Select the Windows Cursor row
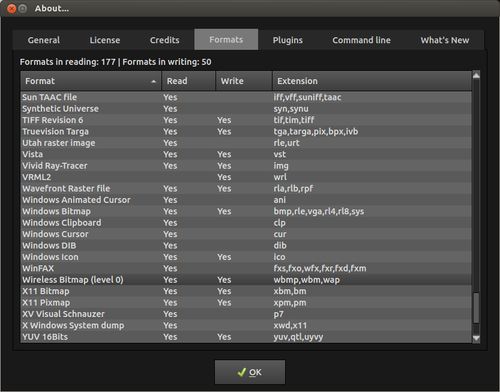The width and height of the screenshot is (500, 392). pyautogui.click(x=246, y=234)
